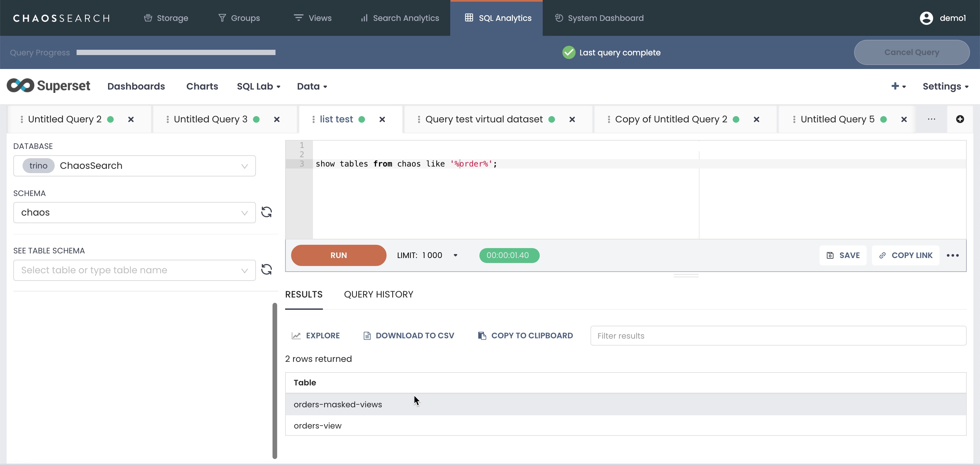Click the Superset logo

point(48,86)
